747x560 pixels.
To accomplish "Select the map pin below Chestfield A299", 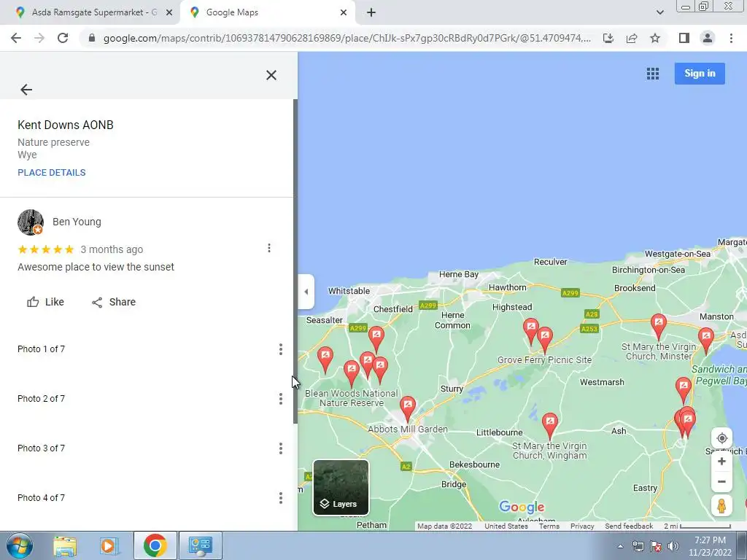I will [x=376, y=338].
